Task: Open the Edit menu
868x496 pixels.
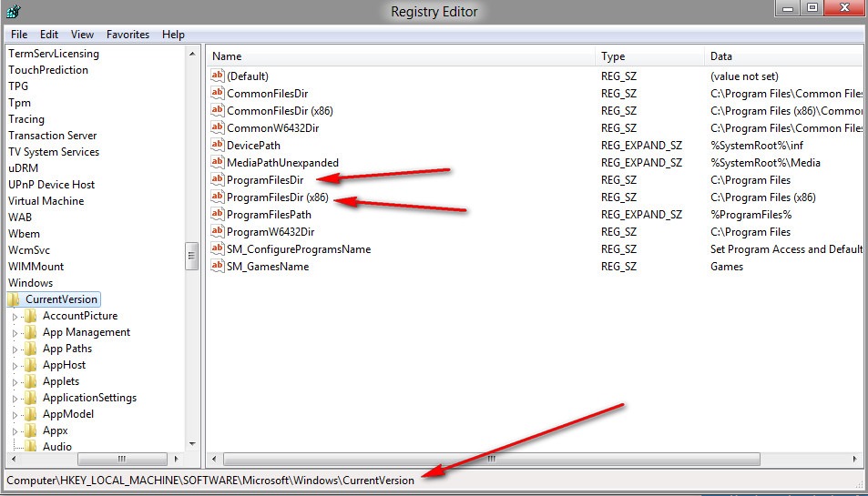Action: coord(49,35)
